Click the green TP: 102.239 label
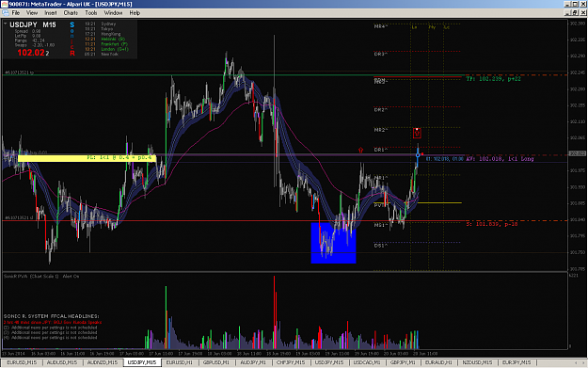The height and width of the screenshot is (368, 588). [x=493, y=79]
